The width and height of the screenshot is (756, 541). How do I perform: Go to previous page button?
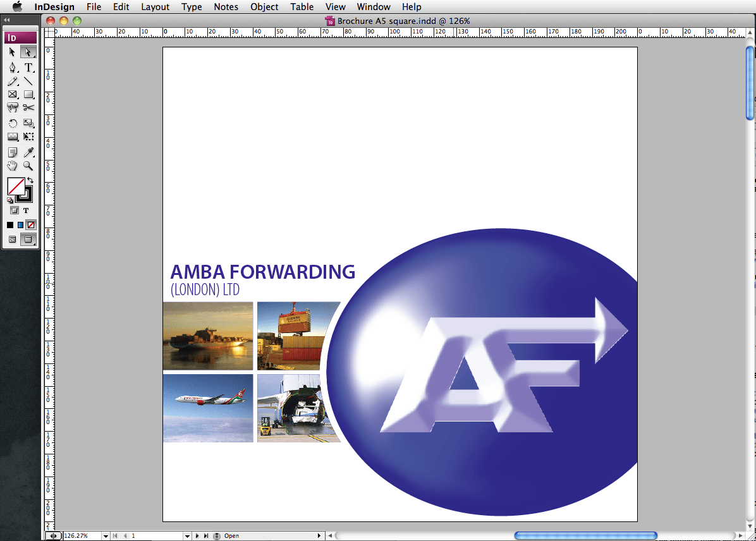tap(125, 536)
